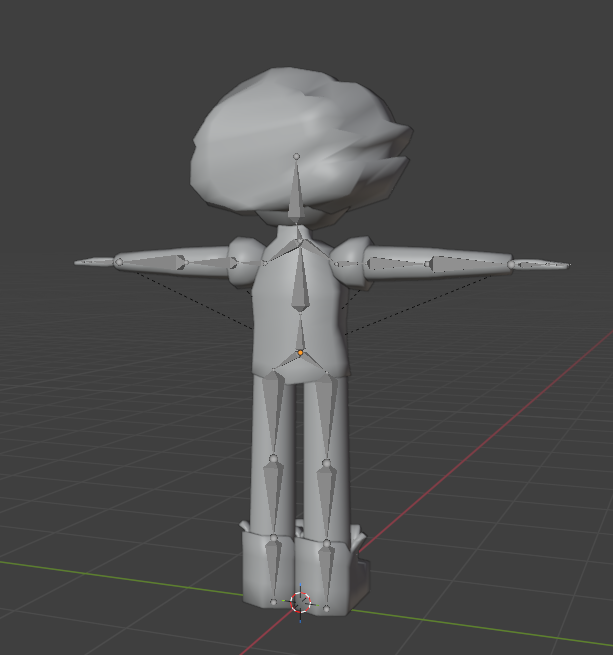Select the upper spine bone in the chest
613x655 pixels.
[x=300, y=278]
